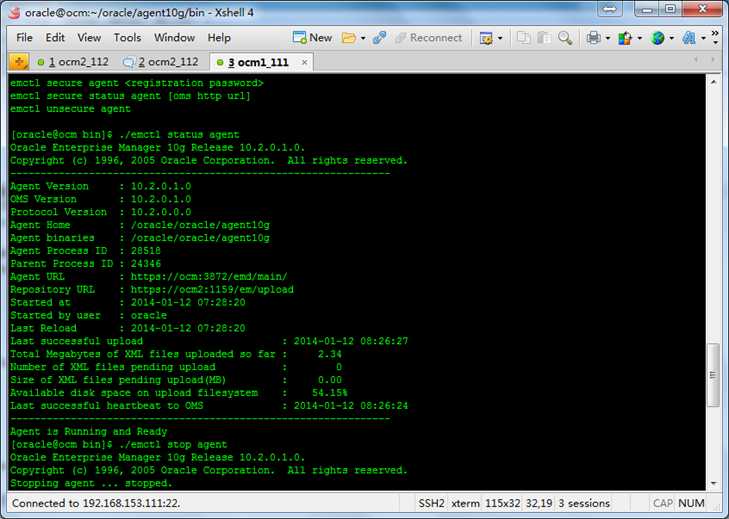Click status bar 'Connected to 192.168.153.111:22.'
This screenshot has width=729, height=519.
[x=96, y=503]
